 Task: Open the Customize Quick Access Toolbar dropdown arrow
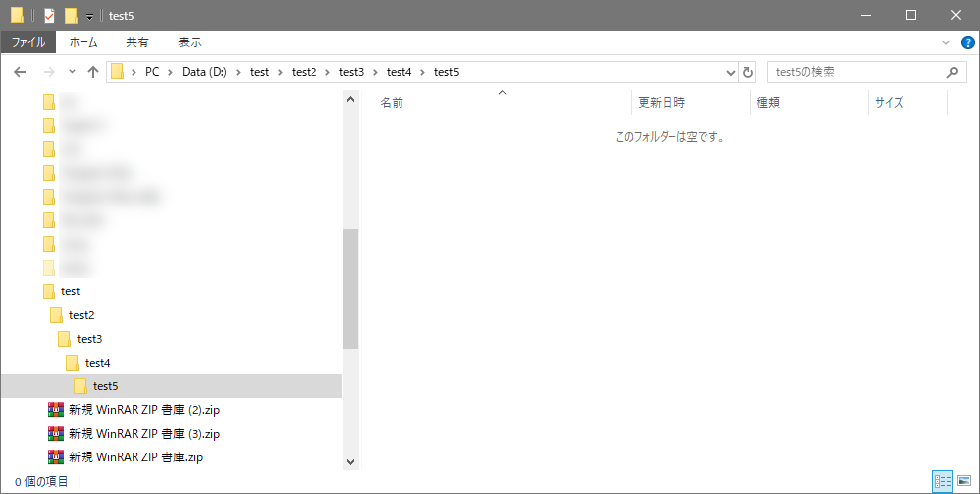(89, 16)
